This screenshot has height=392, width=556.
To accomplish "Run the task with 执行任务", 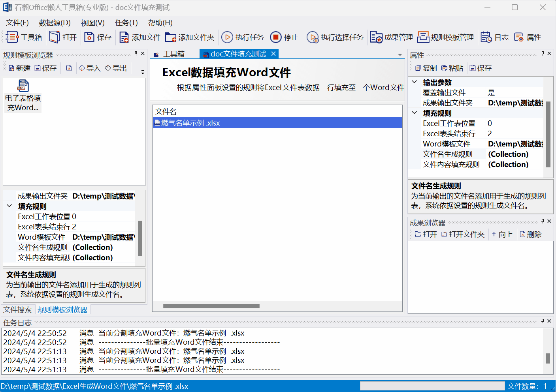I will coord(243,37).
